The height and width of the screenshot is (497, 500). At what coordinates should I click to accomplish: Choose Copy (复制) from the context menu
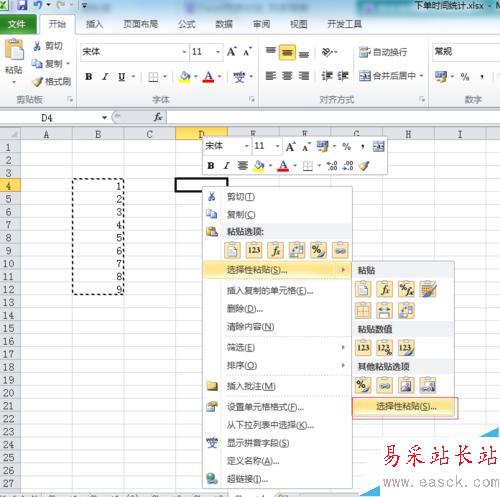coord(277,215)
